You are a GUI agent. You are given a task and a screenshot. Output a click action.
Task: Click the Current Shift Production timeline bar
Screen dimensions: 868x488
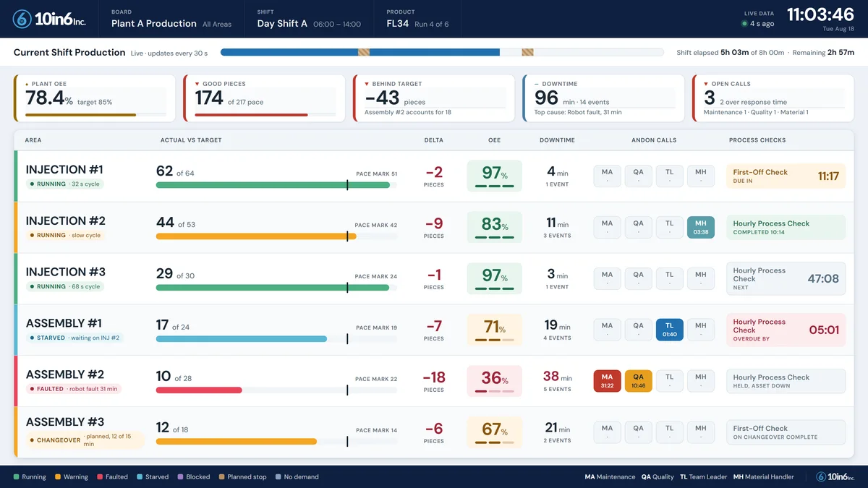tap(442, 52)
